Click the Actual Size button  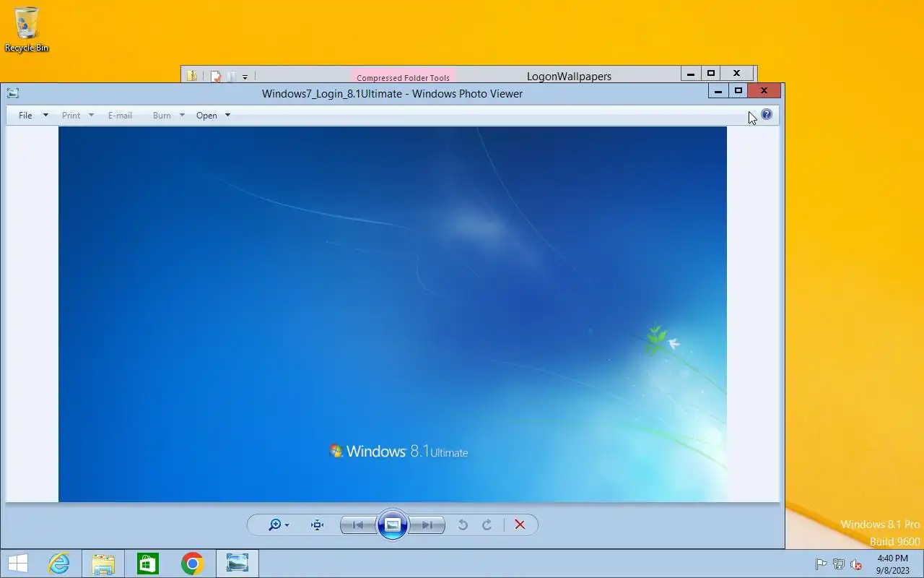coord(317,525)
